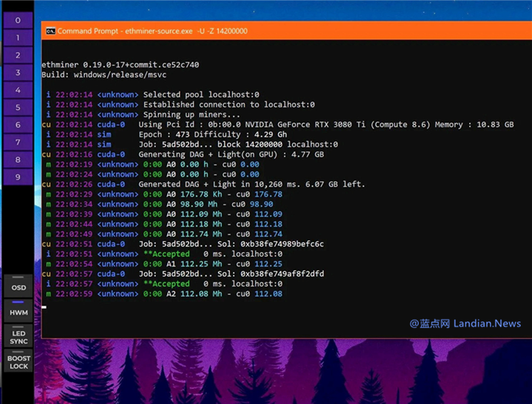
Task: Select number 1 button in sidebar
Action: point(18,38)
